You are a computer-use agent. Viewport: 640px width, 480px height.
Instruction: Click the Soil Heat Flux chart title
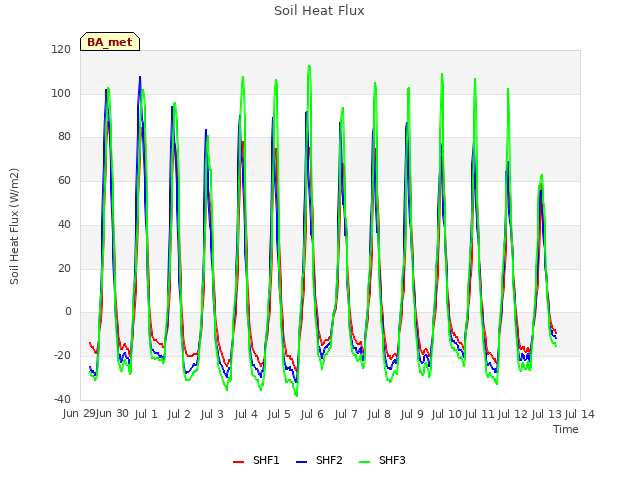[x=319, y=11]
